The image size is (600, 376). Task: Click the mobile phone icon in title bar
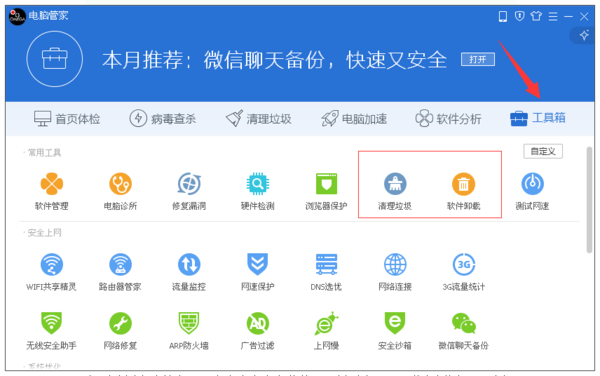point(503,16)
